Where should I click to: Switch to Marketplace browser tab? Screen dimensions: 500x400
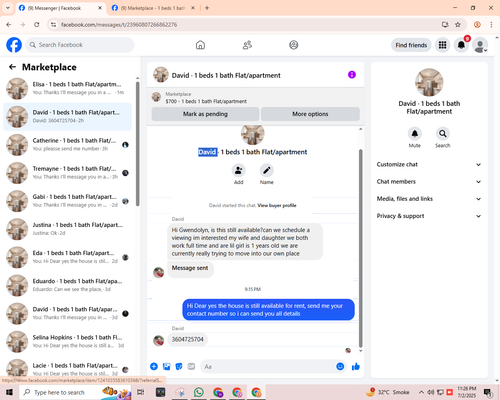(153, 8)
